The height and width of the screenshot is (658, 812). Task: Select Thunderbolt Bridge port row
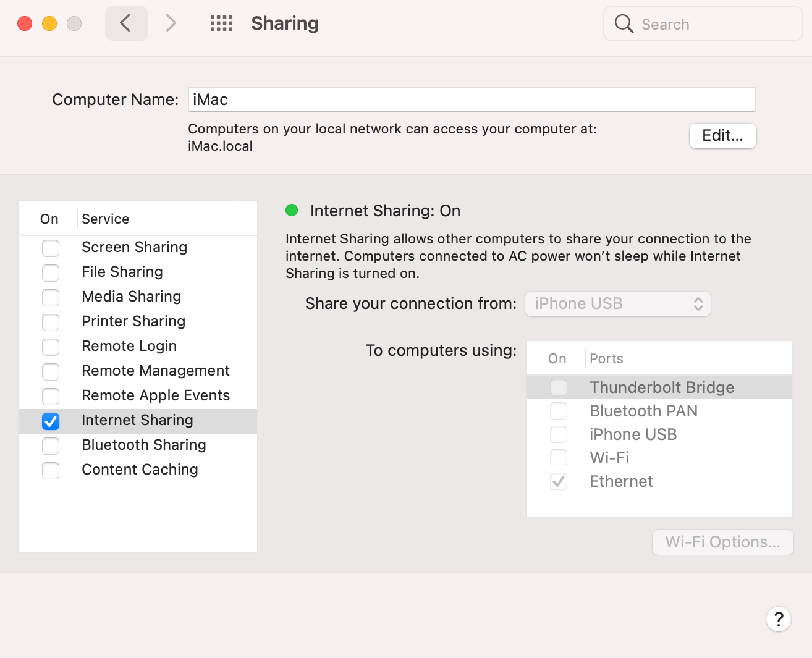661,387
